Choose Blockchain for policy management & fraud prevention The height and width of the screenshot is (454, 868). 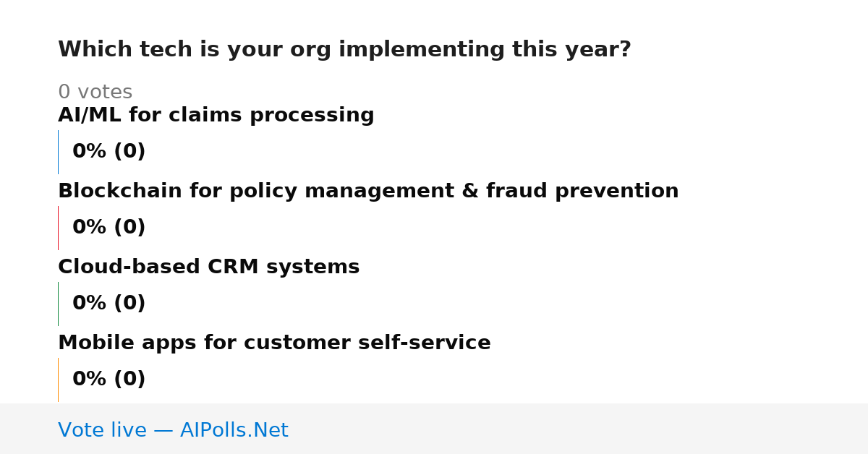[368, 192]
